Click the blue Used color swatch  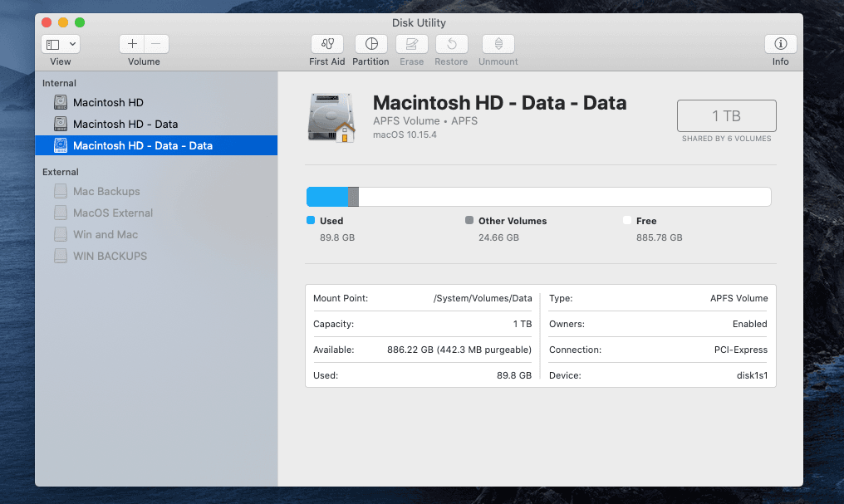click(x=311, y=220)
